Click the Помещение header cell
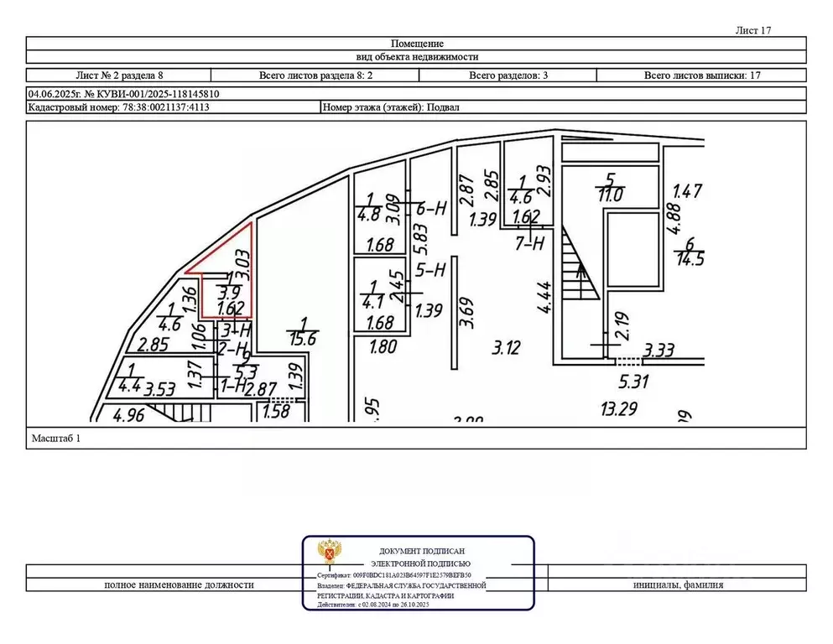The height and width of the screenshot is (644, 833). pos(416,43)
